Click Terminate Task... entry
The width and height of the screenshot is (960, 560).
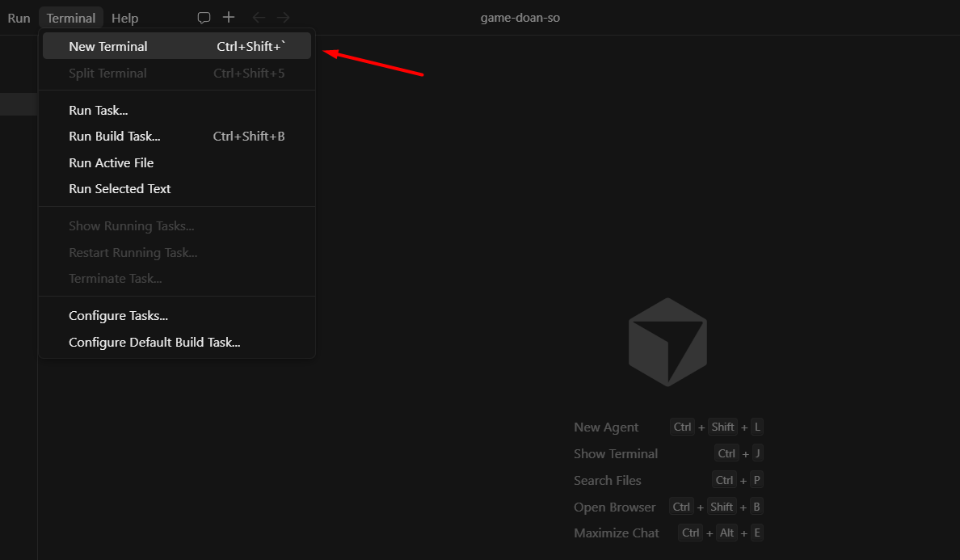[177, 279]
